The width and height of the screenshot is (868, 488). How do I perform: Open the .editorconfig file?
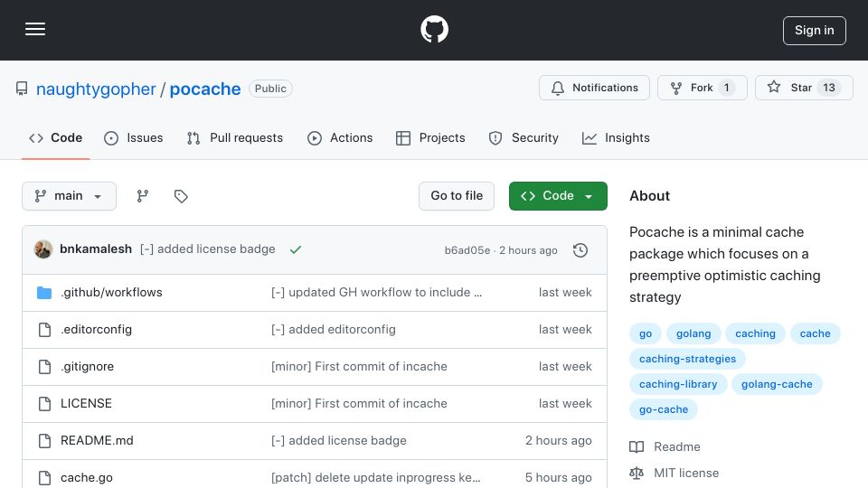pyautogui.click(x=97, y=329)
